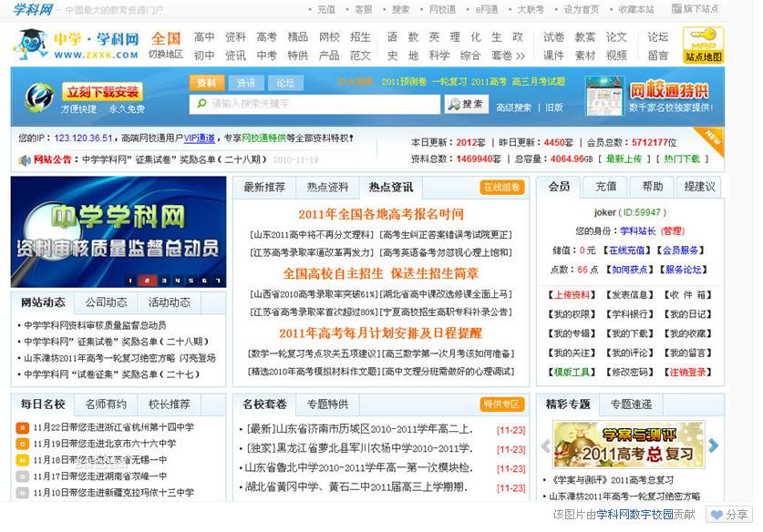The height and width of the screenshot is (532, 763).
Task: Switch to the 专题特供 tab
Action: pyautogui.click(x=327, y=404)
